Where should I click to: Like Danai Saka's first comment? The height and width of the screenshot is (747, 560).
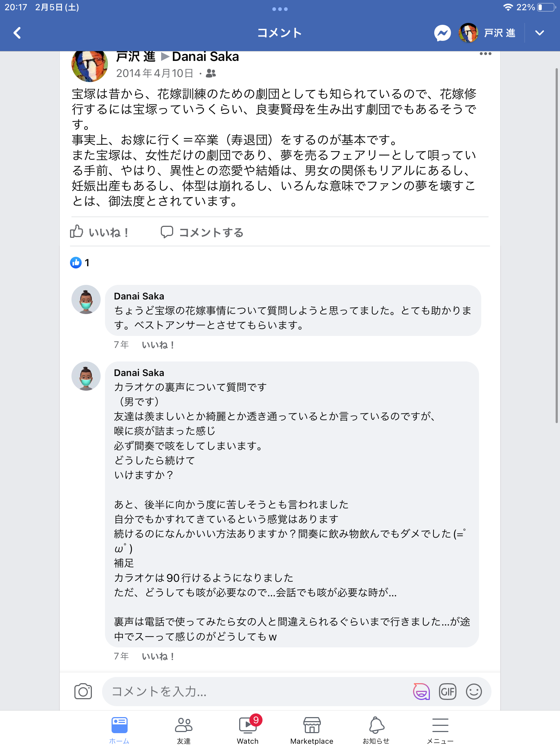point(158,345)
